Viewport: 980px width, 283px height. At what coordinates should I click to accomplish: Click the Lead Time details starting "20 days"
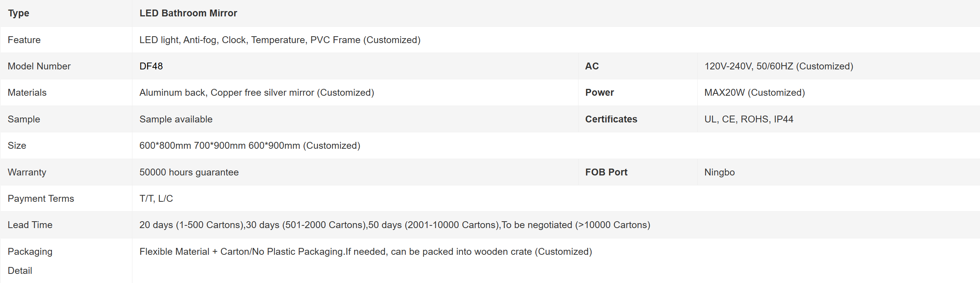(x=395, y=225)
